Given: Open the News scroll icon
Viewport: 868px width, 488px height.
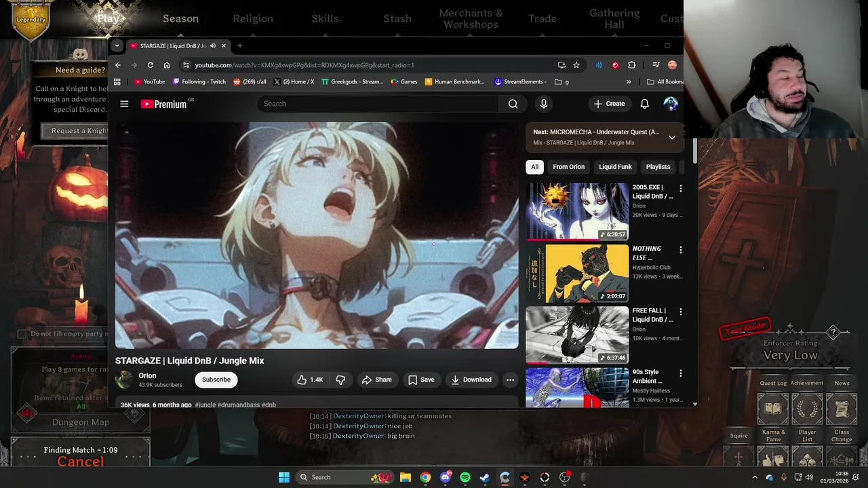Looking at the screenshot, I should pos(842,408).
